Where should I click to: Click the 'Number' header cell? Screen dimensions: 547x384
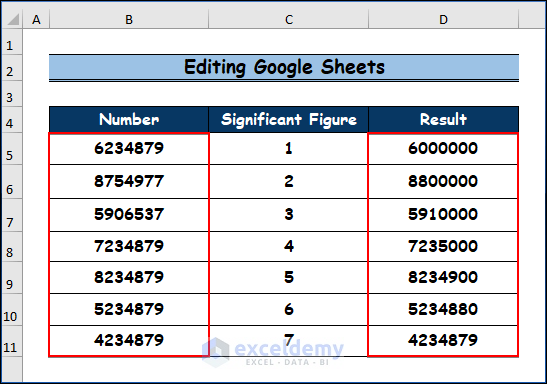click(x=129, y=120)
